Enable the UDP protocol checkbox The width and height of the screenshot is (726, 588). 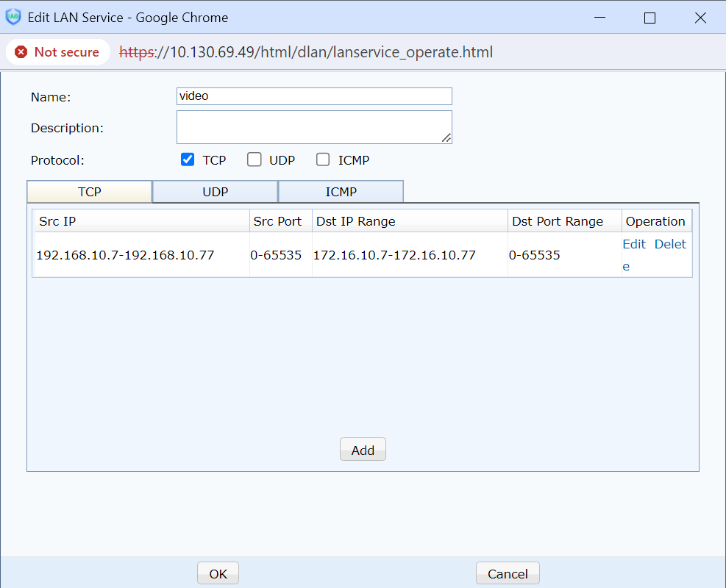click(x=255, y=159)
